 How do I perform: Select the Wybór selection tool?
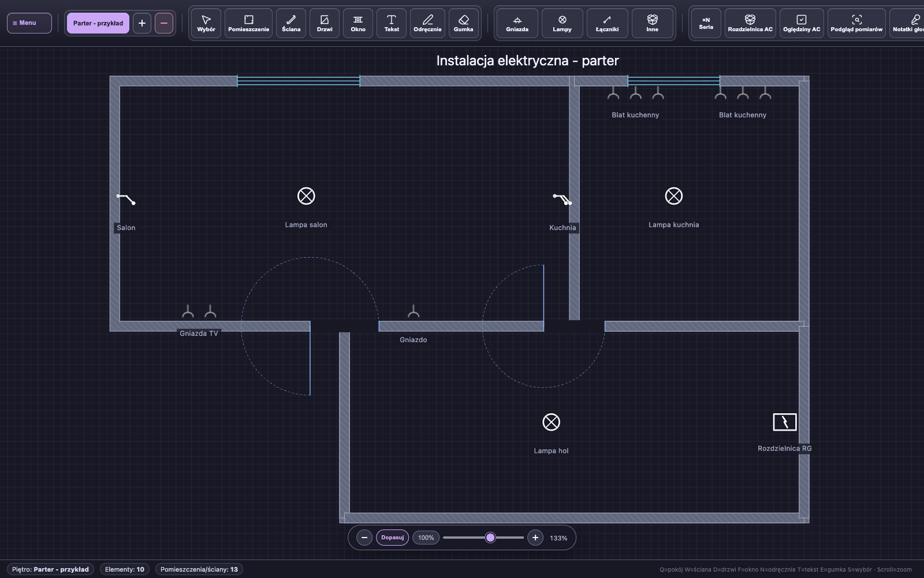coord(206,23)
